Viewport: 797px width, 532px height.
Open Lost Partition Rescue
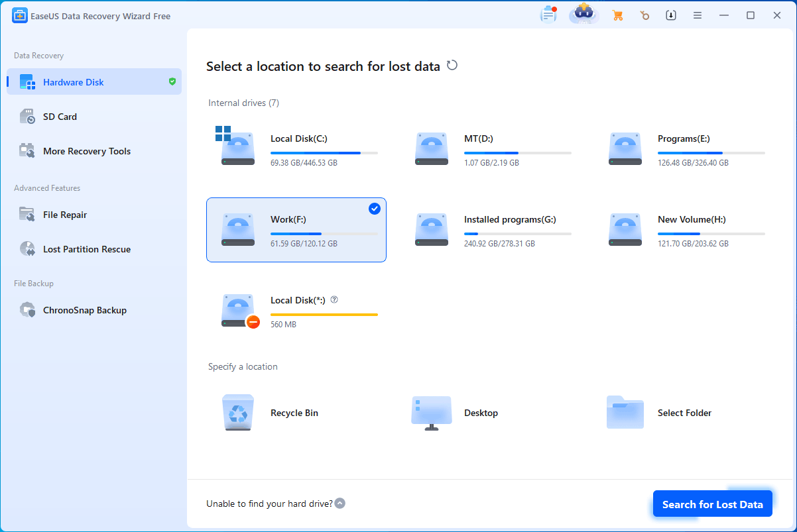pyautogui.click(x=94, y=249)
